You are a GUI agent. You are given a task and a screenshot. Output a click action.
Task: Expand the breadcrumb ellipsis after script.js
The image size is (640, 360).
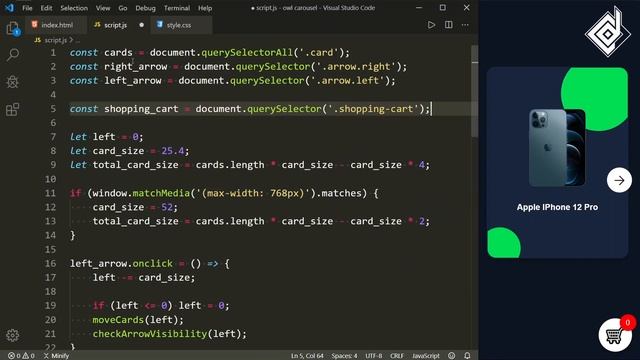click(78, 40)
